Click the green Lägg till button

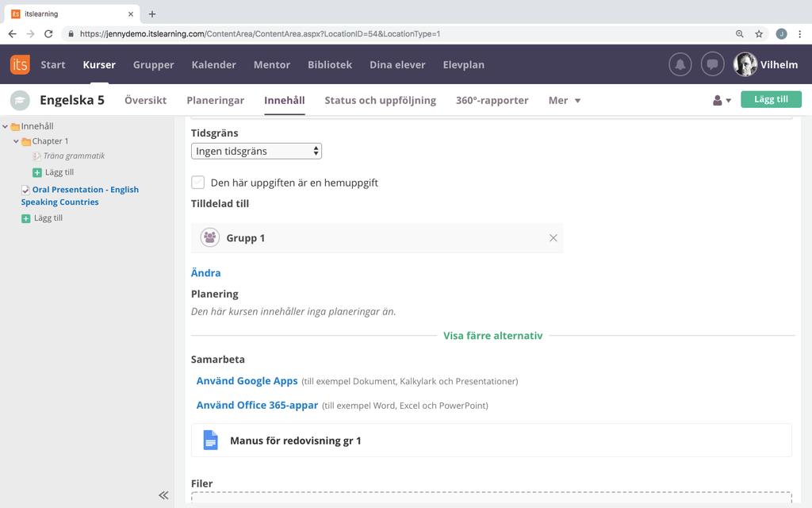(x=771, y=99)
